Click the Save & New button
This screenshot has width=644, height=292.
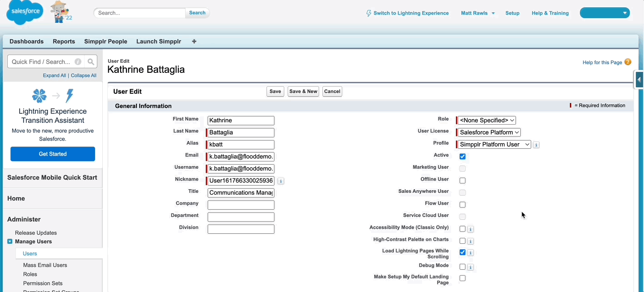click(x=303, y=91)
